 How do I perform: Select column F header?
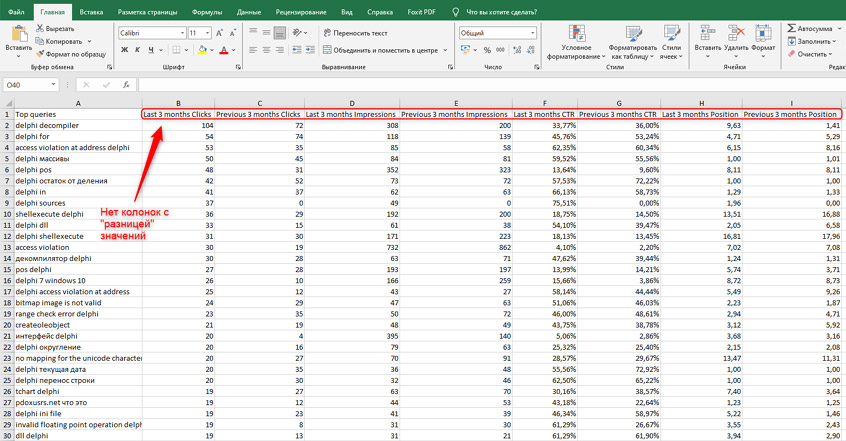[x=545, y=103]
